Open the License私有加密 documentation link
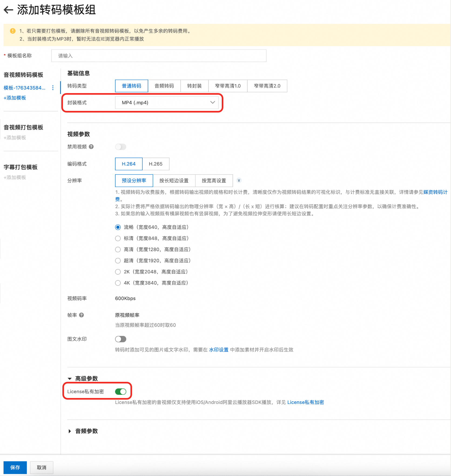 [305, 402]
